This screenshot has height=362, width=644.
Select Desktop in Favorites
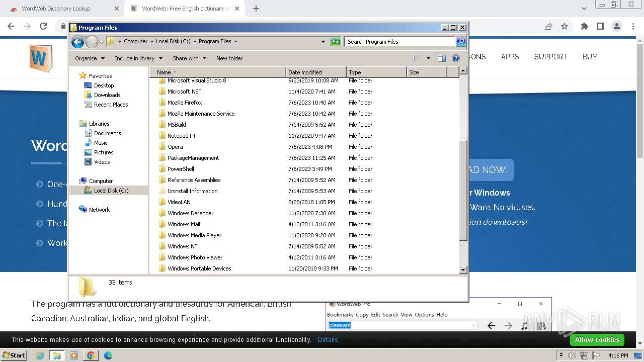104,85
